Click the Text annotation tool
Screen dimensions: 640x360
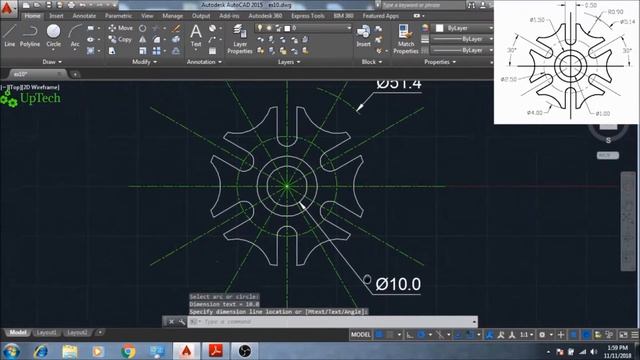196,36
